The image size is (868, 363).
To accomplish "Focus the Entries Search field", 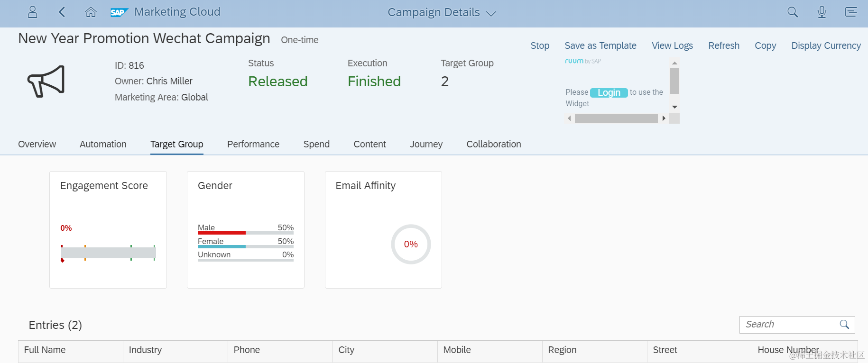I will (x=797, y=325).
